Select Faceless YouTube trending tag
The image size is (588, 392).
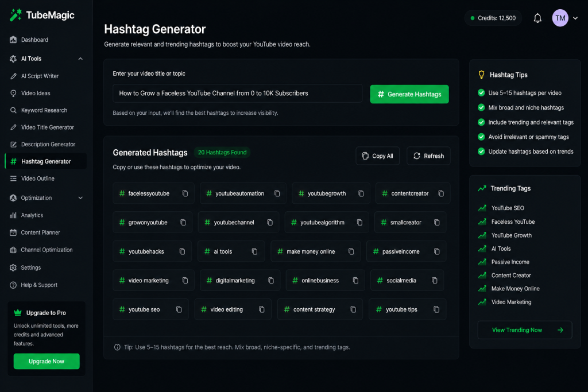tap(506, 222)
